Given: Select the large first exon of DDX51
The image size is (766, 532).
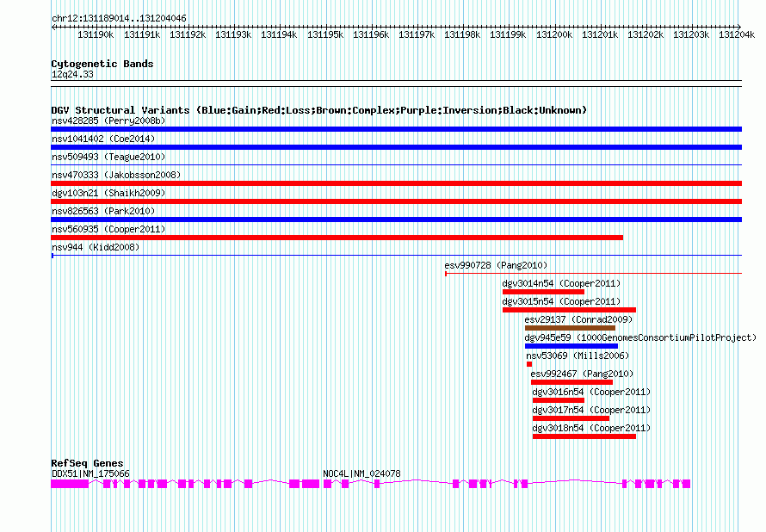Looking at the screenshot, I should click(70, 484).
